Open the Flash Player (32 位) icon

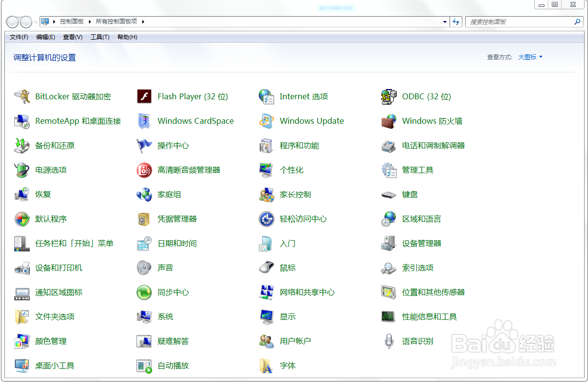pos(144,96)
